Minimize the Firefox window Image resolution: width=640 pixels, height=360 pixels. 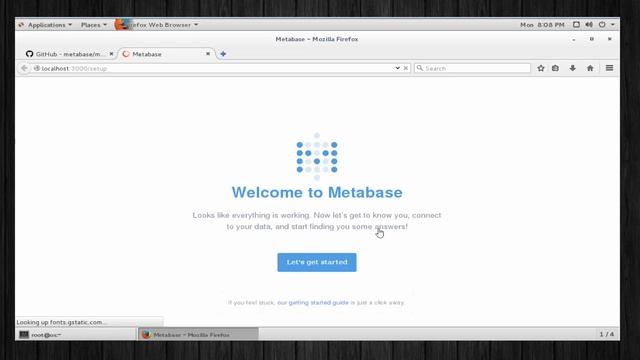(574, 39)
